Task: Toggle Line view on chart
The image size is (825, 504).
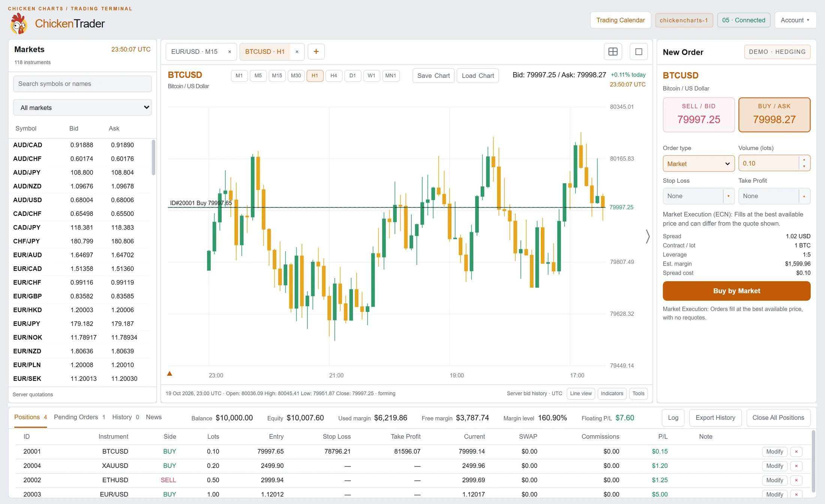Action: tap(581, 393)
